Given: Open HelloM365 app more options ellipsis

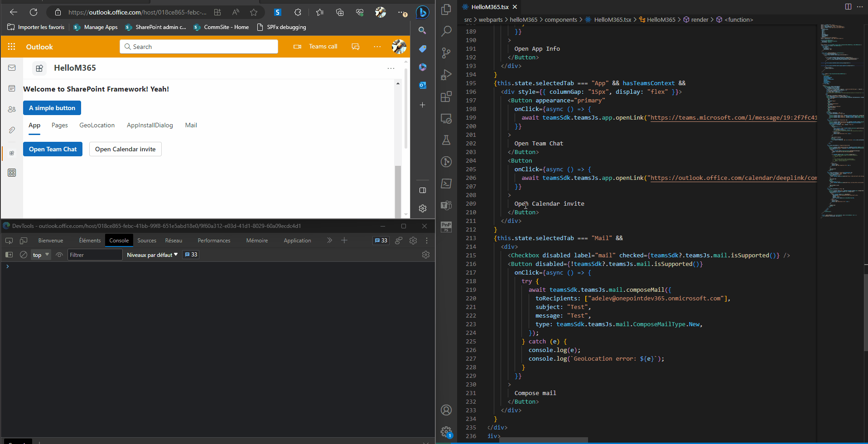Looking at the screenshot, I should pyautogui.click(x=391, y=68).
